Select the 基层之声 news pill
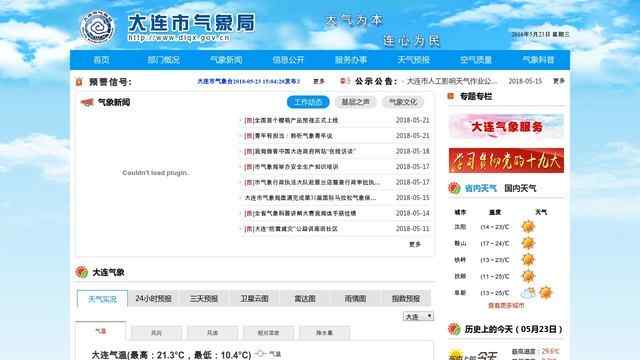640x360 pixels. (x=355, y=102)
